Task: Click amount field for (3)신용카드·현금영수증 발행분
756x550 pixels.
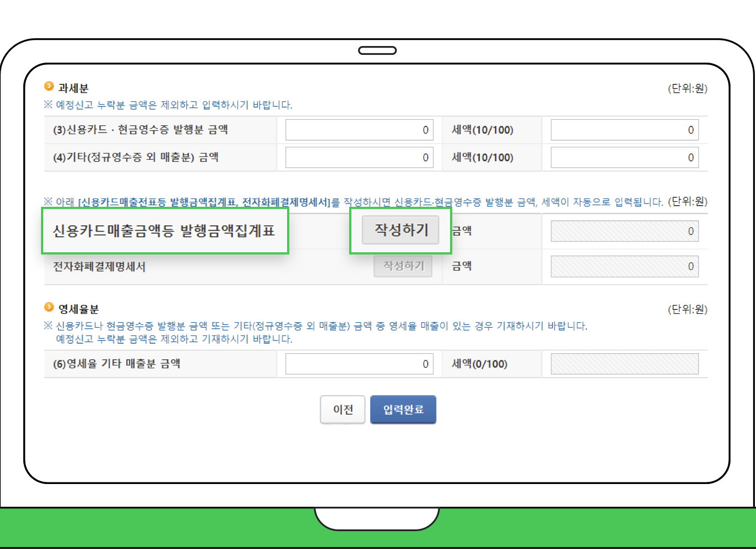Action: coord(359,130)
